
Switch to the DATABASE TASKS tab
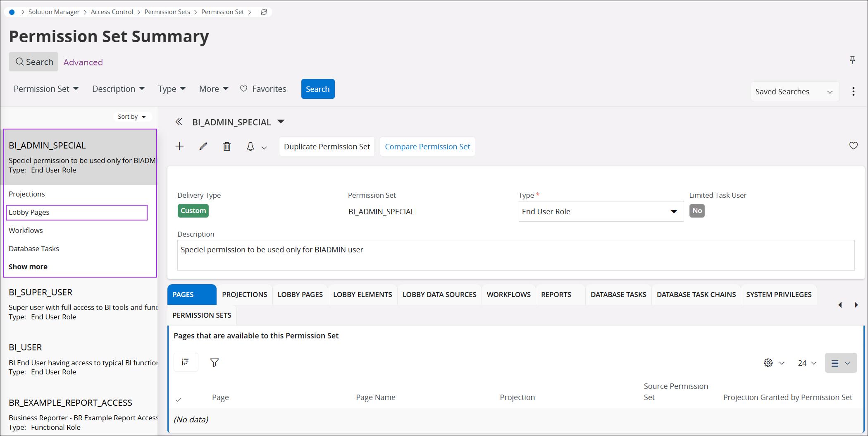tap(618, 295)
